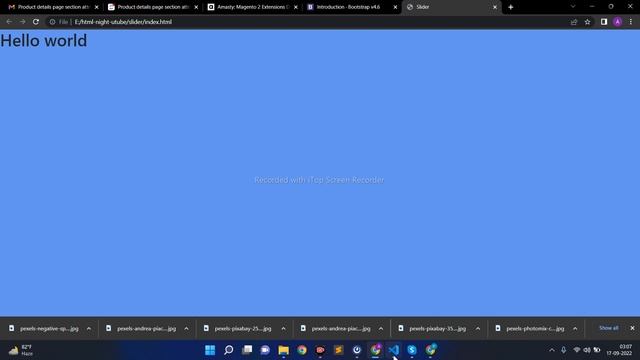This screenshot has height=360, width=640.
Task: Share this page via the share icon
Action: pos(574,22)
